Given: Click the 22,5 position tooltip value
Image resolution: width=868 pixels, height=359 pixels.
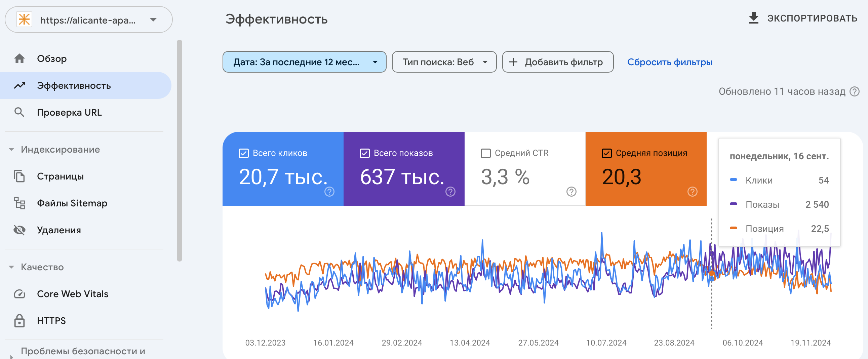Looking at the screenshot, I should pyautogui.click(x=820, y=229).
